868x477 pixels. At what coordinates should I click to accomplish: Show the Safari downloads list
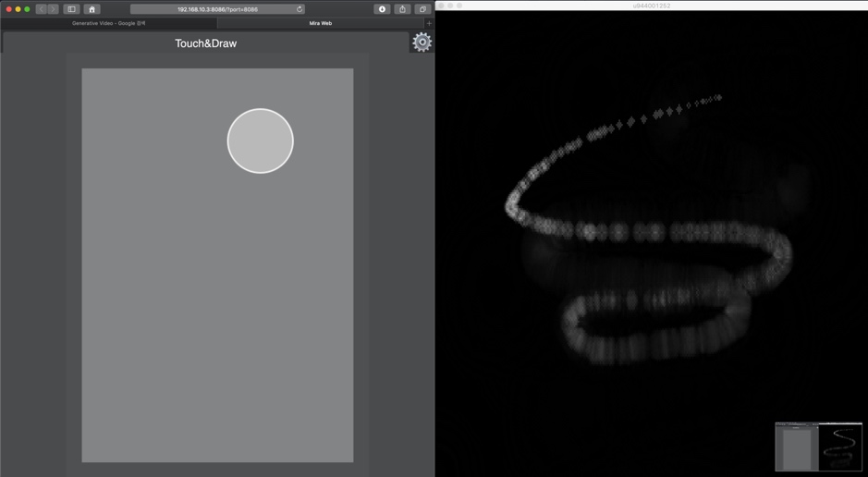[382, 9]
